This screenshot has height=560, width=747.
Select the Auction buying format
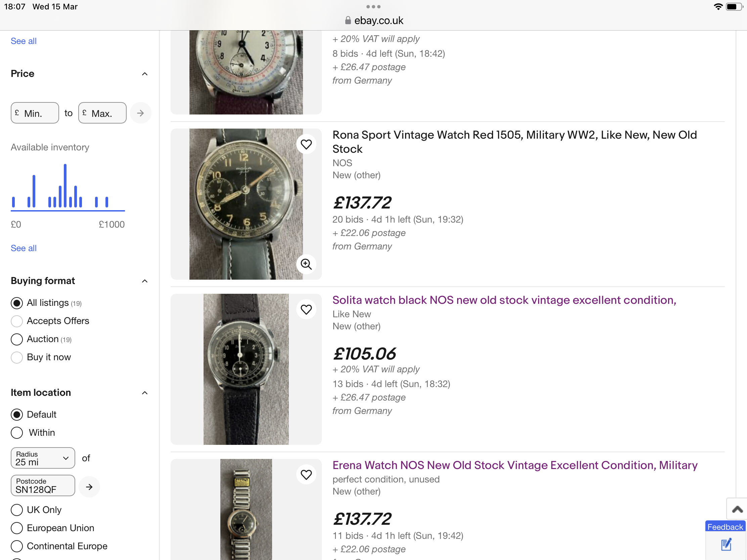tap(17, 339)
